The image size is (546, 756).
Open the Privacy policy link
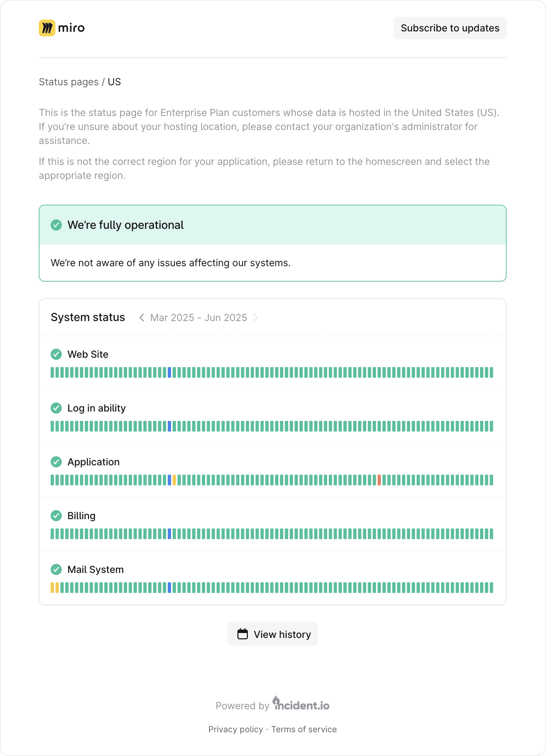pos(236,729)
